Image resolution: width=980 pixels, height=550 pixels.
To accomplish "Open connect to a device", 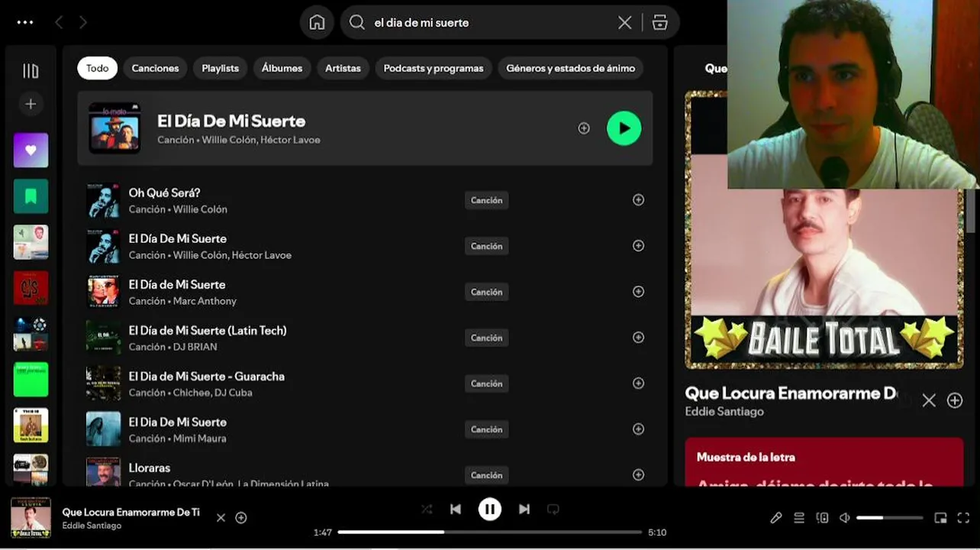I will click(x=822, y=518).
